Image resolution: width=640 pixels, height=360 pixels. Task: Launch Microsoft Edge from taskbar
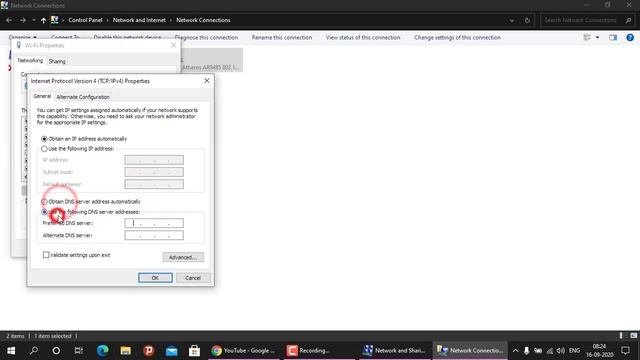click(x=102, y=351)
